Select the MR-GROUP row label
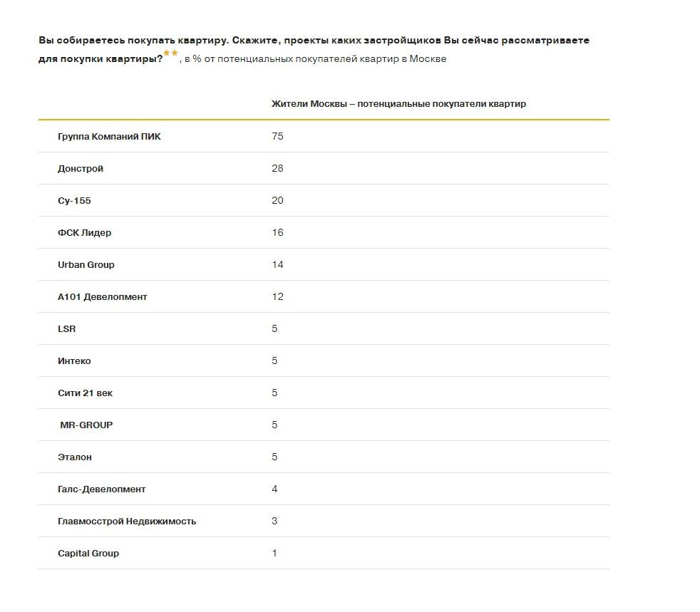Viewport: 700px width, 612px height. point(86,425)
